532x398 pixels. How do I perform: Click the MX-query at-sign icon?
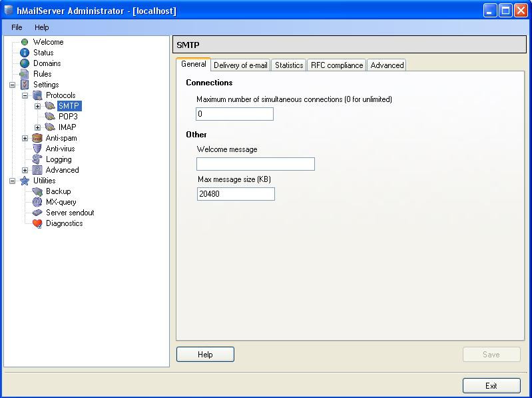(x=37, y=202)
